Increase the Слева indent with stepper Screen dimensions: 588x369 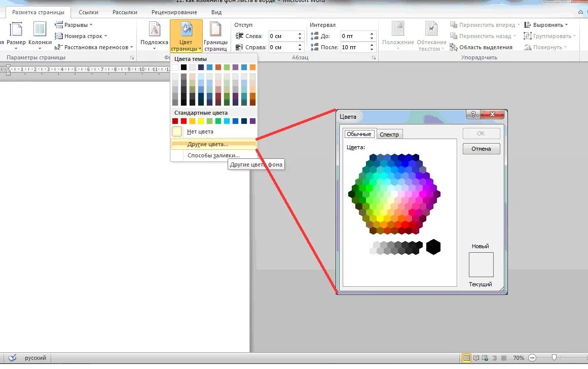(300, 34)
